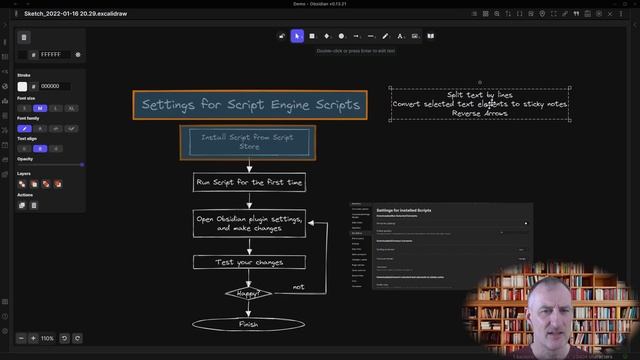Set font size to Small
Viewport: 640px width, 360px height.
pyautogui.click(x=24, y=108)
